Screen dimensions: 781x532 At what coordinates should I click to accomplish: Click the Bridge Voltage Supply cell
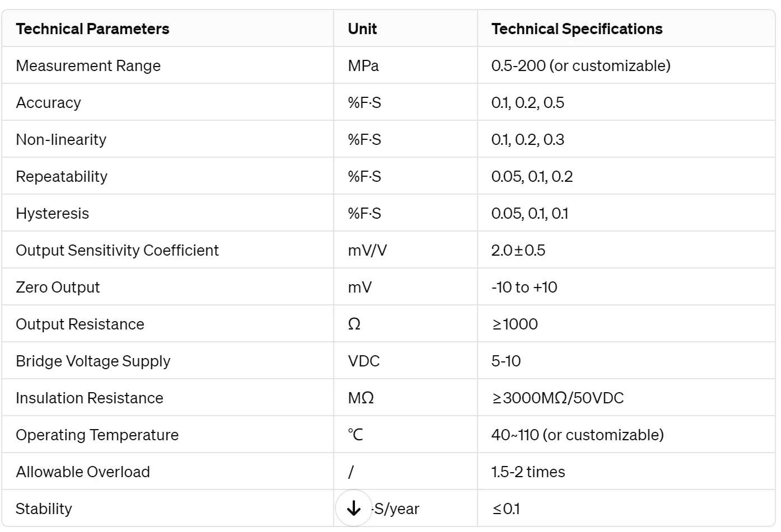[167, 361]
